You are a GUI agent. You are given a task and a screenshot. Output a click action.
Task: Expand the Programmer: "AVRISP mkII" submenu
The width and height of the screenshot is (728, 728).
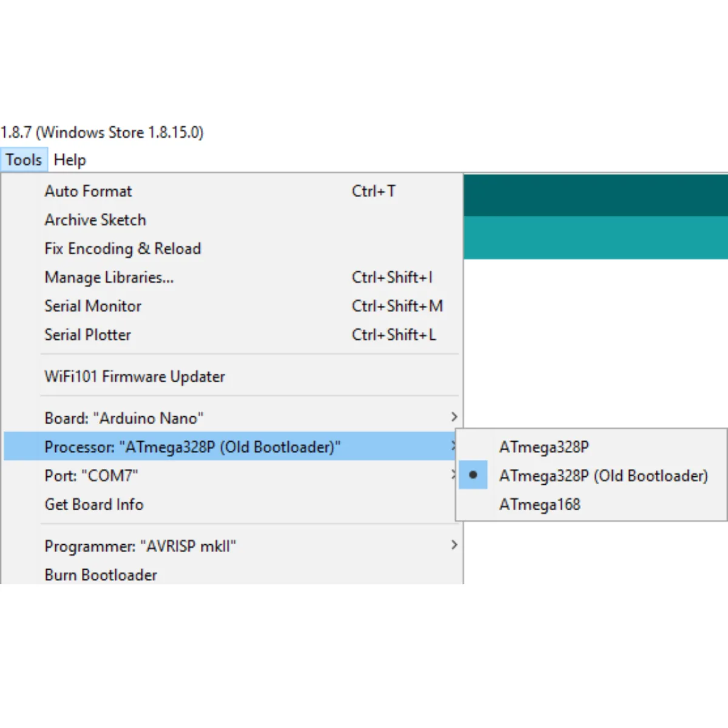pyautogui.click(x=232, y=546)
